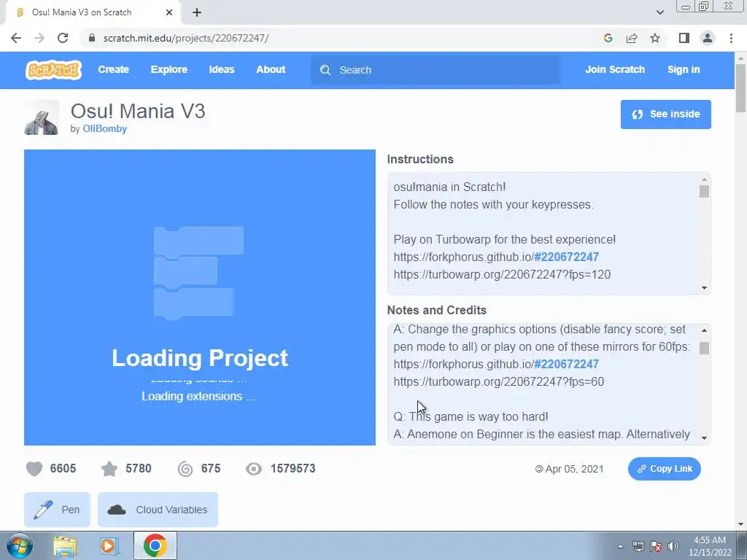
Task: Open the OliBomby author link
Action: coord(105,129)
